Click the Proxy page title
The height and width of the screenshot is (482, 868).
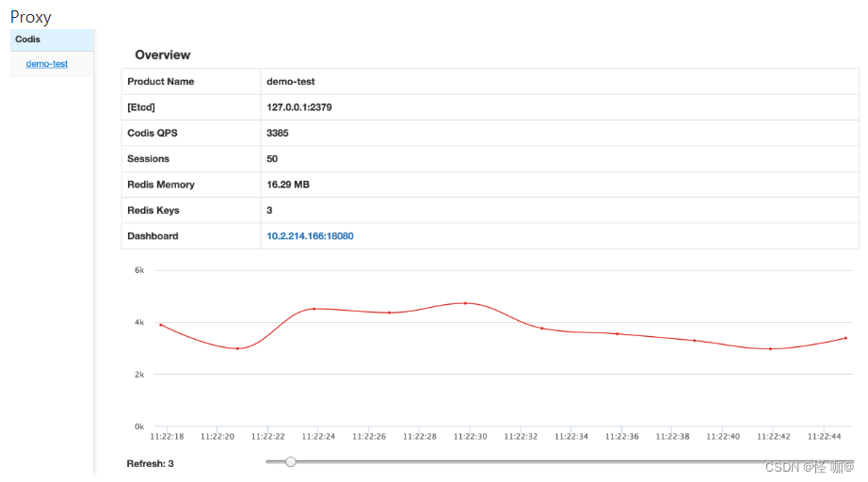[x=31, y=17]
